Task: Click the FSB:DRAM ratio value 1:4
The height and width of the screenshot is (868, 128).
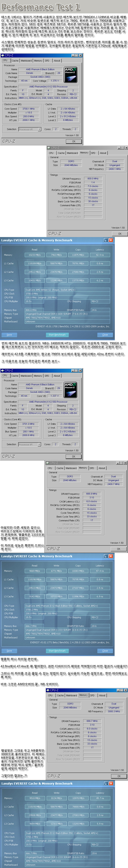Action: (93, 182)
